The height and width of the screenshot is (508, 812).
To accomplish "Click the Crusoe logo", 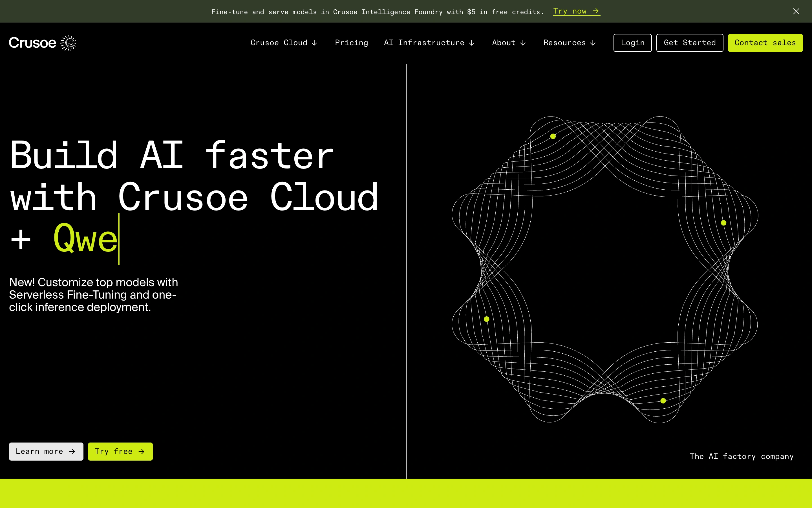I will click(x=43, y=43).
